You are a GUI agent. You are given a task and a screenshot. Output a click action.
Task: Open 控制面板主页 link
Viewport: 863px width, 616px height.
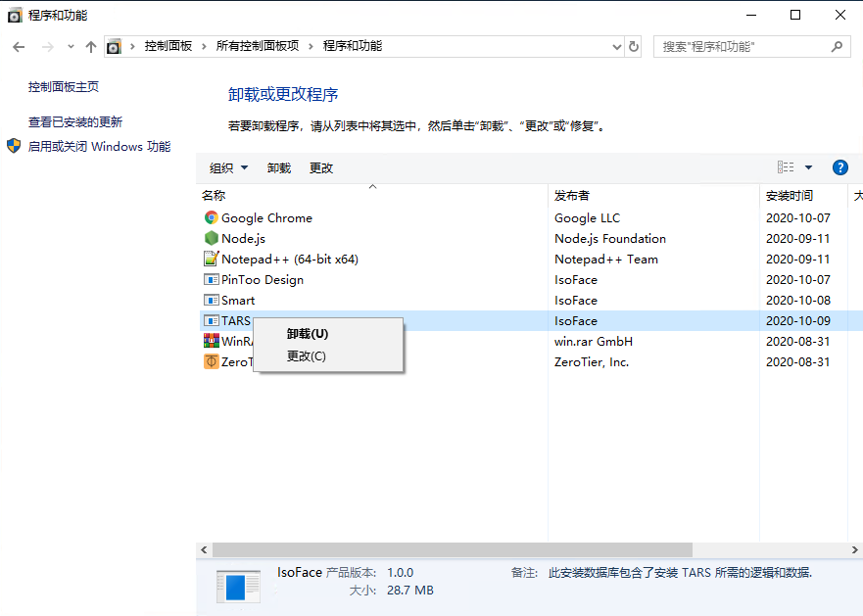click(x=64, y=86)
